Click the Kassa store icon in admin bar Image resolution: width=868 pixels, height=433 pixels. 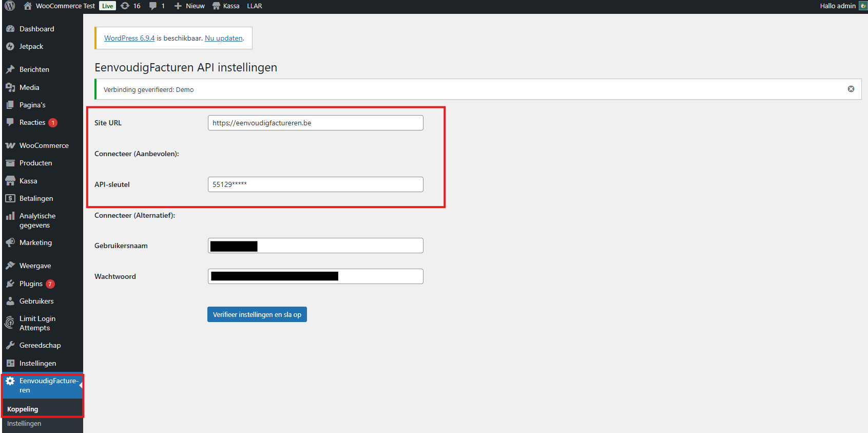pyautogui.click(x=216, y=6)
